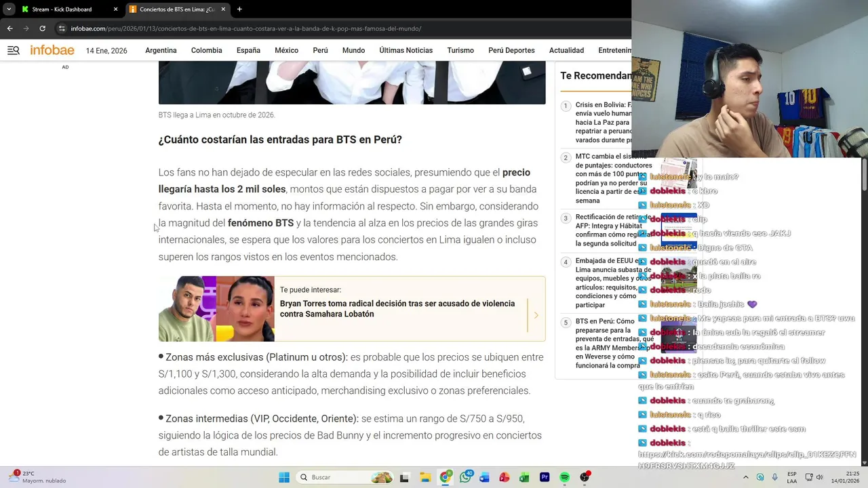Screen dimensions: 868x488
Task: Open Task View from taskbar
Action: [x=405, y=477]
